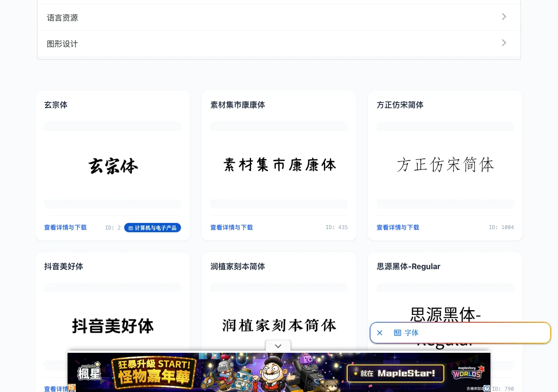The width and height of the screenshot is (558, 392).
Task: Click the 抖音美好体 font preview image
Action: [x=113, y=326]
